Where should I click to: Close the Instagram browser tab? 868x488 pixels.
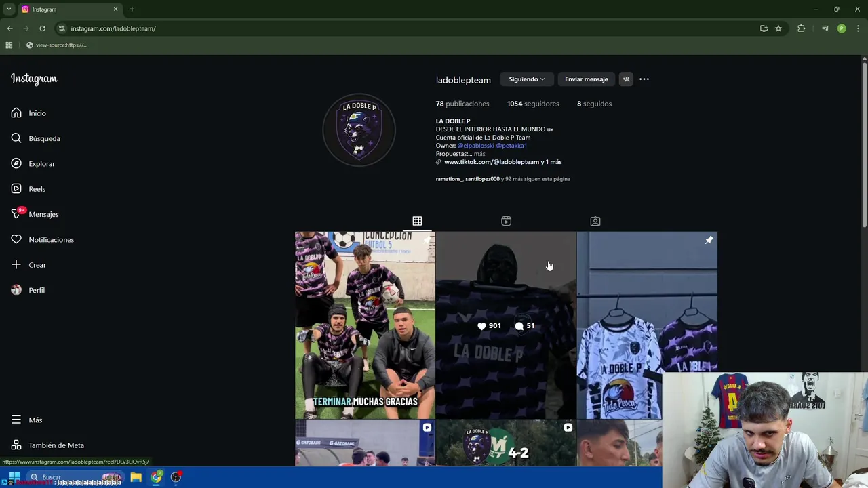(115, 9)
